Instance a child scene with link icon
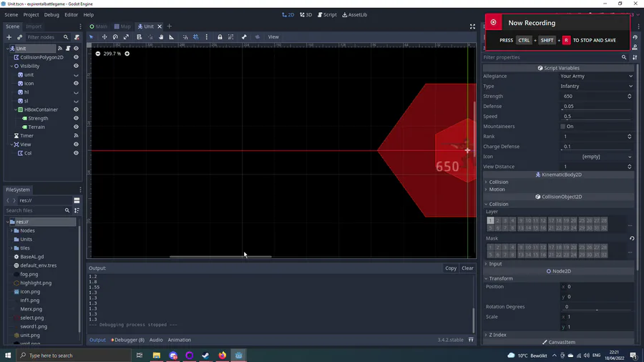The image size is (644, 362). coord(19,37)
